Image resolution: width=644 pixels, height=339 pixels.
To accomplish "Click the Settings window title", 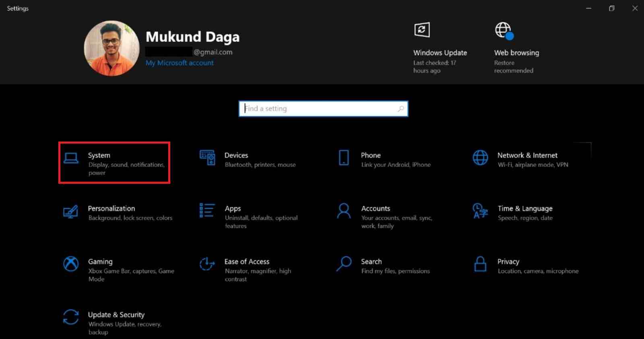I will (18, 8).
